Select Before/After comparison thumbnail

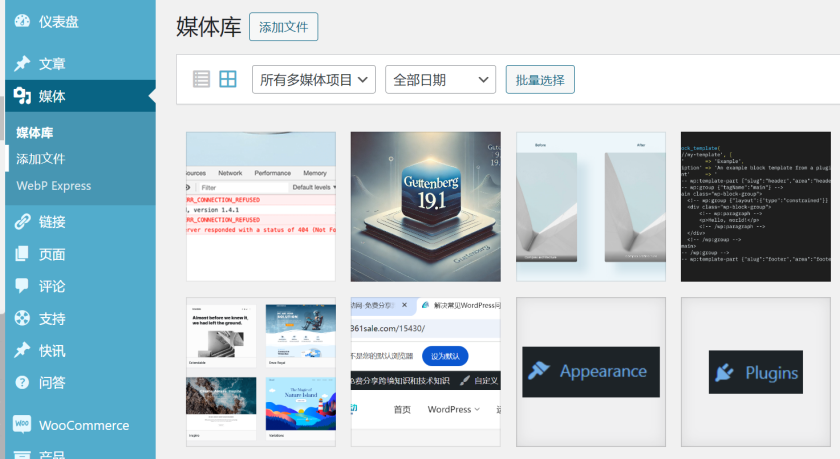(x=591, y=207)
